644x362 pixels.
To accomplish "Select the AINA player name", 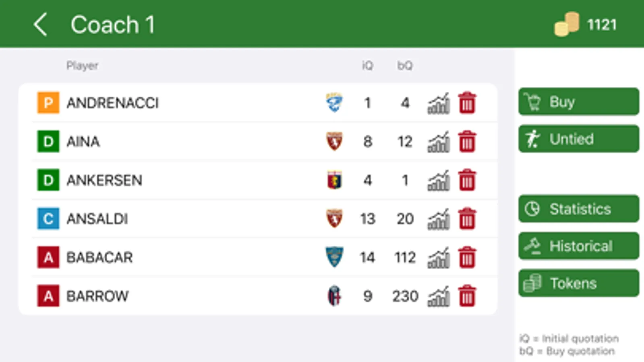I will 83,142.
